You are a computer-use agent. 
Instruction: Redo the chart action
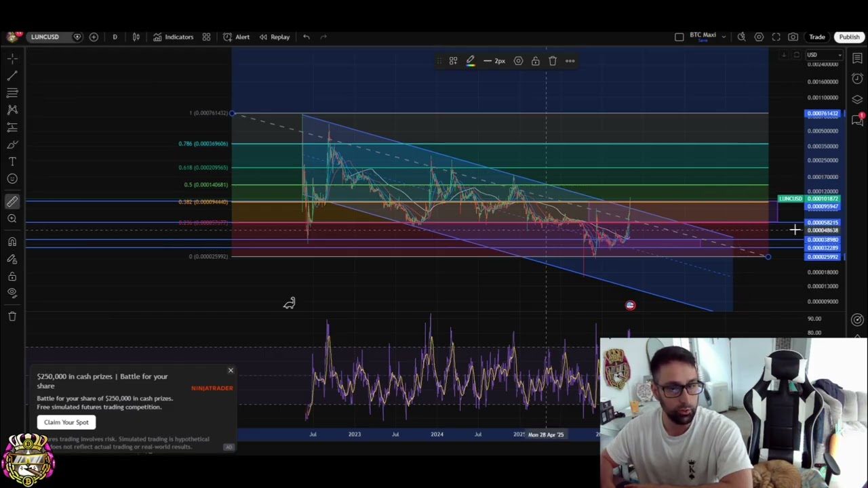tap(323, 37)
